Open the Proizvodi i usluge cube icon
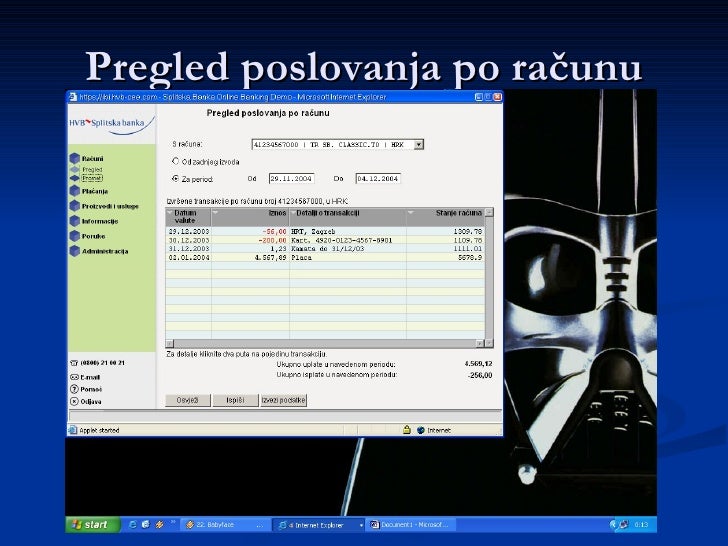 tap(75, 206)
